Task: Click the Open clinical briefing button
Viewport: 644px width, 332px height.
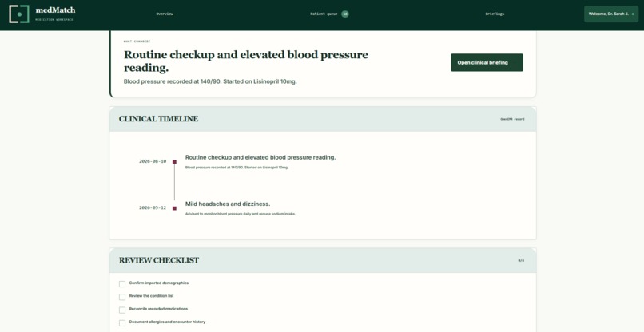Action: pos(487,62)
